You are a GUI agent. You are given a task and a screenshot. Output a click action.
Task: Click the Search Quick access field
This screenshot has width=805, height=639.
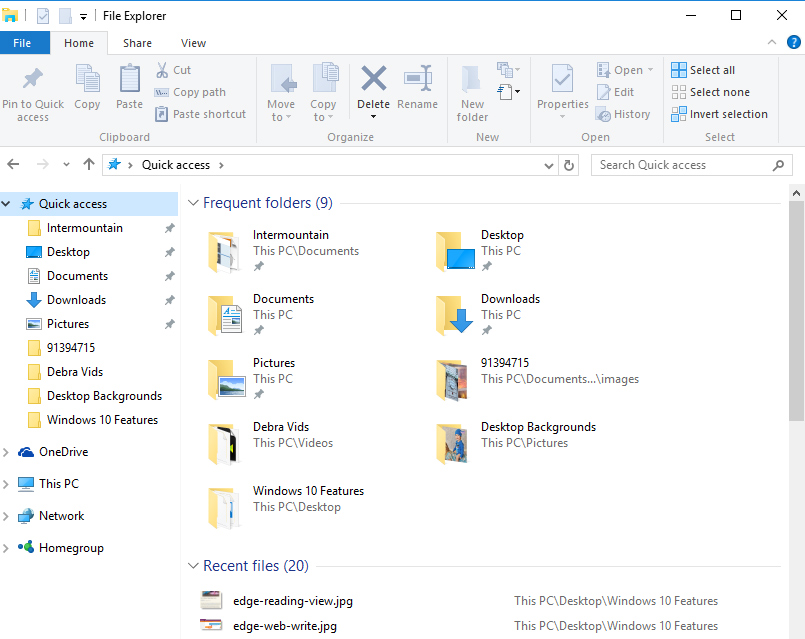coord(692,165)
